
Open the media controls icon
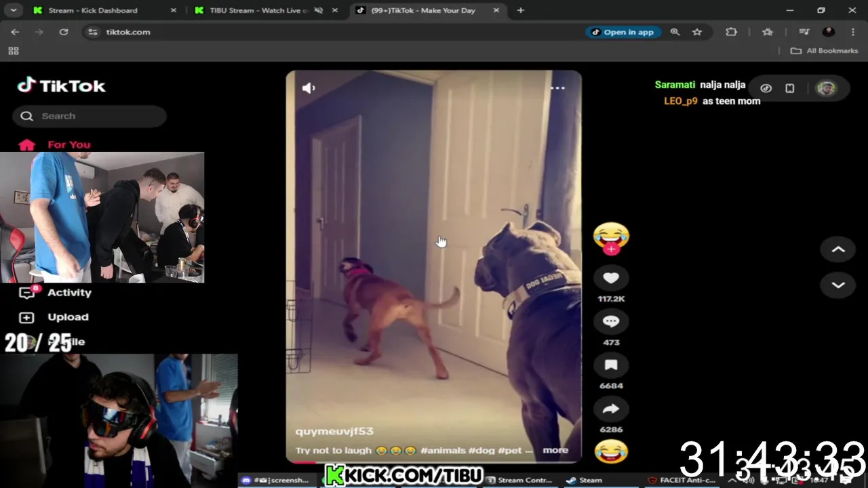click(x=804, y=32)
